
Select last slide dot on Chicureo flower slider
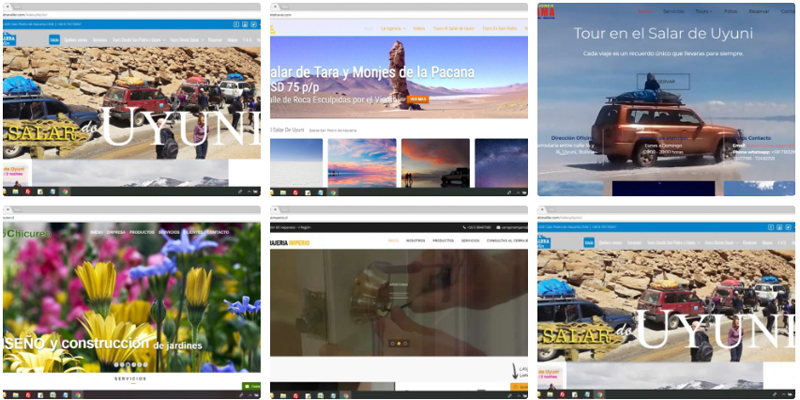[x=145, y=364]
